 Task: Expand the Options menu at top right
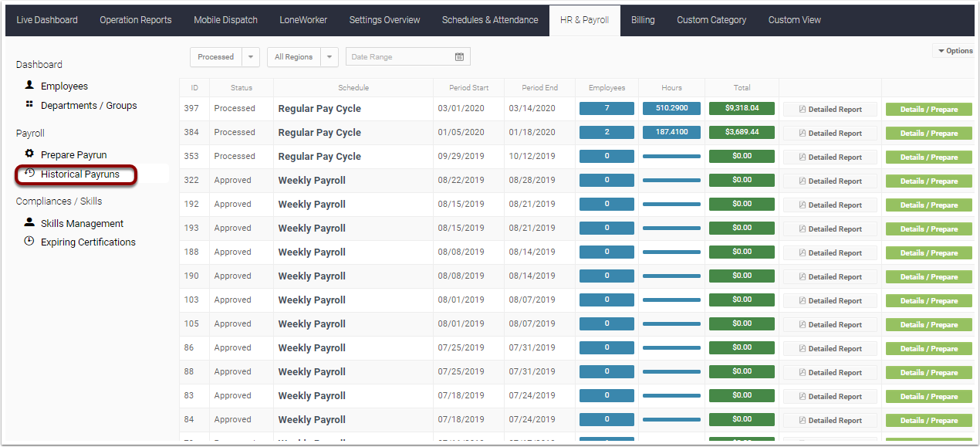click(954, 50)
